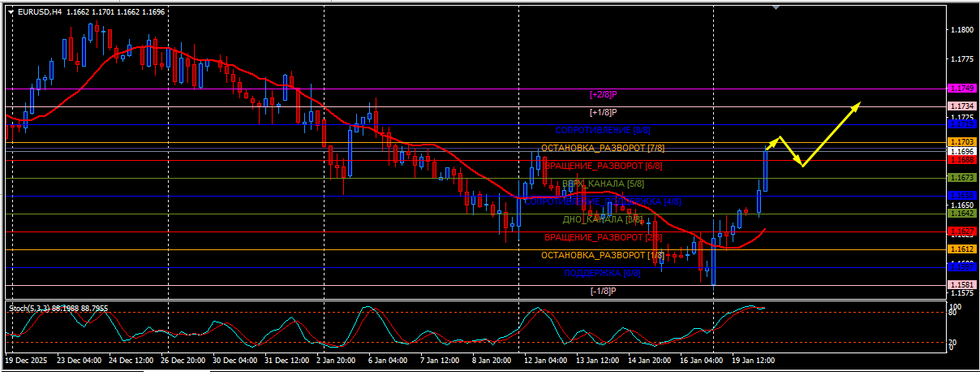Click the orange 1.1612 price label
This screenshot has height=372, width=980.
tap(962, 249)
